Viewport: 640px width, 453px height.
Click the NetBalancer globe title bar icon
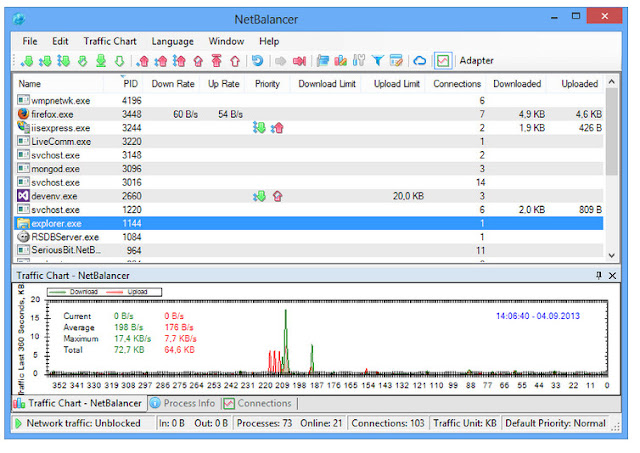pyautogui.click(x=19, y=18)
